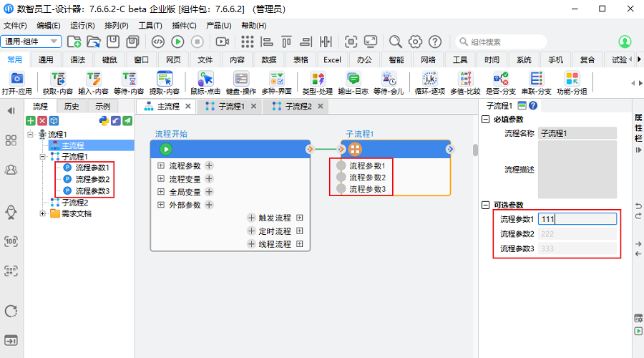Viewport: 644px width, 358px height.
Task: Click the Python icon in flow panel
Action: 103,121
